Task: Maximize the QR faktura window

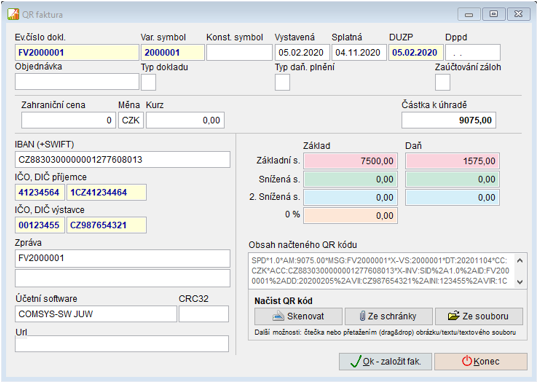Action: click(x=494, y=14)
